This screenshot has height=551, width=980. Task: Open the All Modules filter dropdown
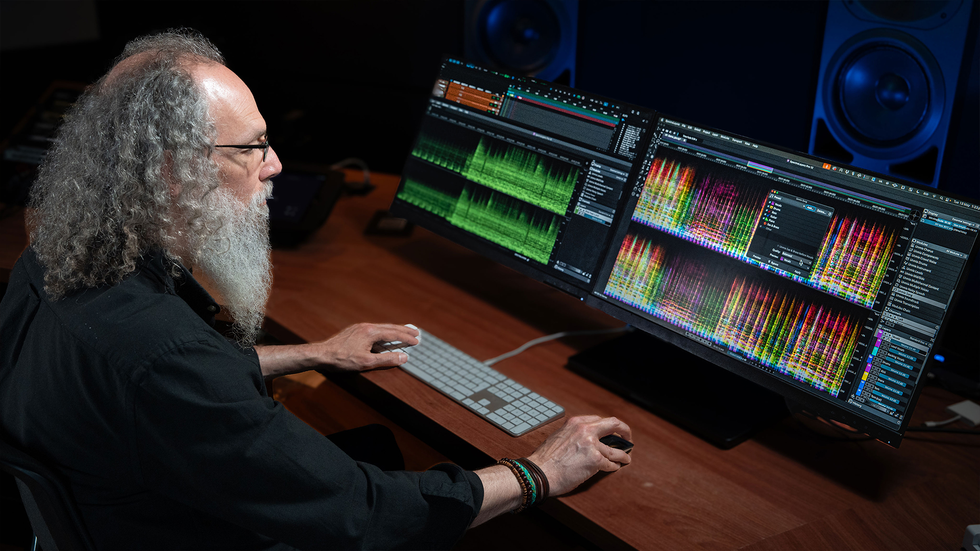click(x=954, y=253)
